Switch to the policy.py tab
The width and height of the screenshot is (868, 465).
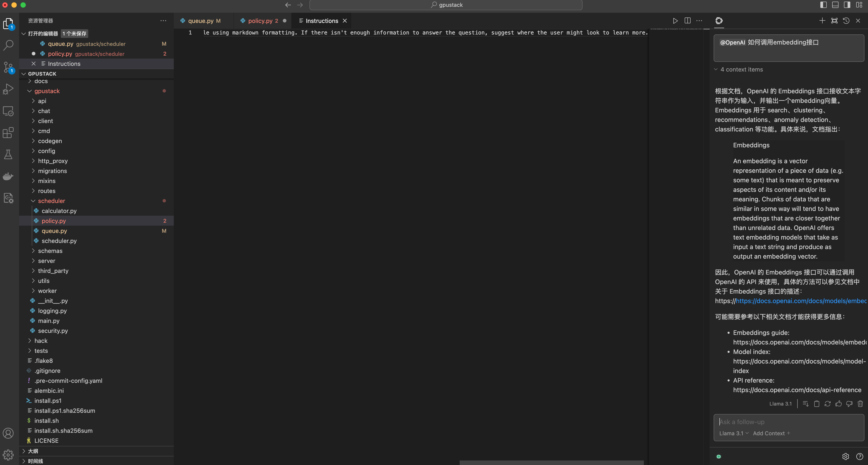click(260, 21)
